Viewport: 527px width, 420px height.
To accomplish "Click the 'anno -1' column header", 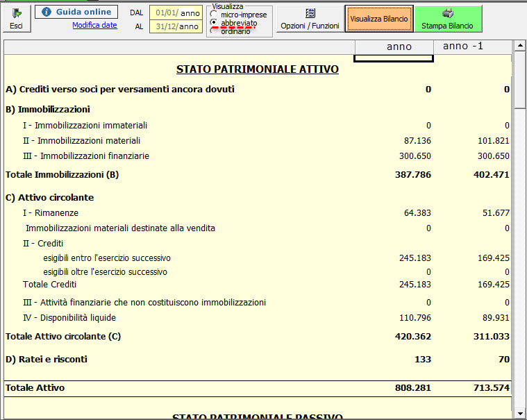I will click(472, 46).
